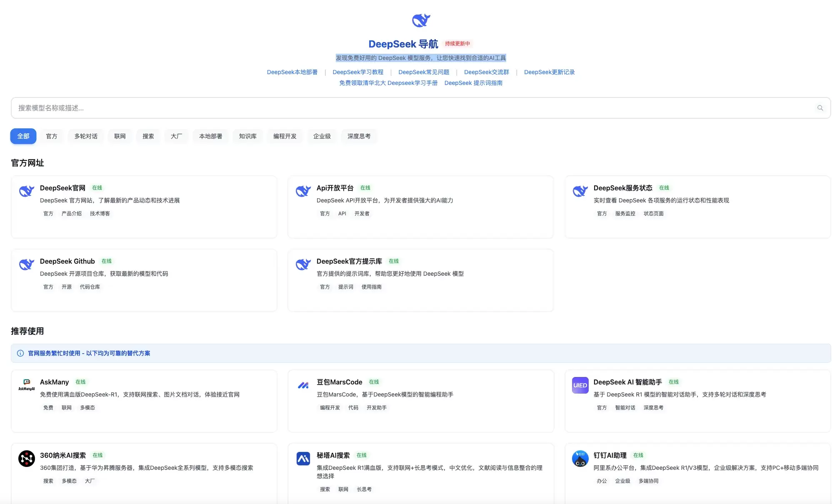Select the 编程开发 filter tab
The image size is (832, 504).
click(x=285, y=136)
